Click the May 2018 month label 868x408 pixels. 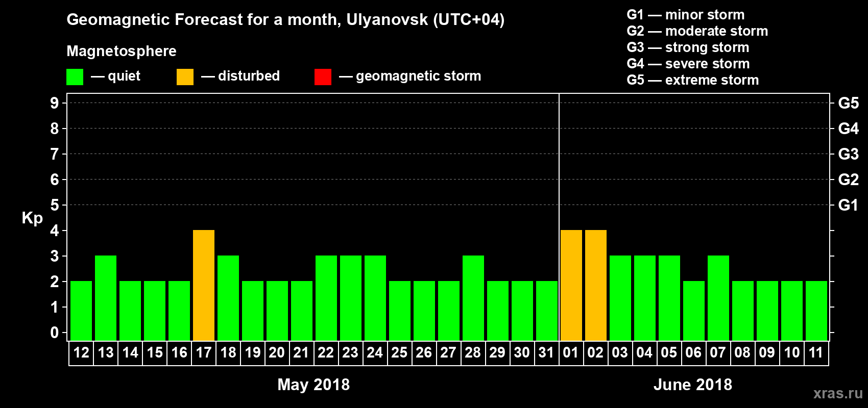point(314,385)
